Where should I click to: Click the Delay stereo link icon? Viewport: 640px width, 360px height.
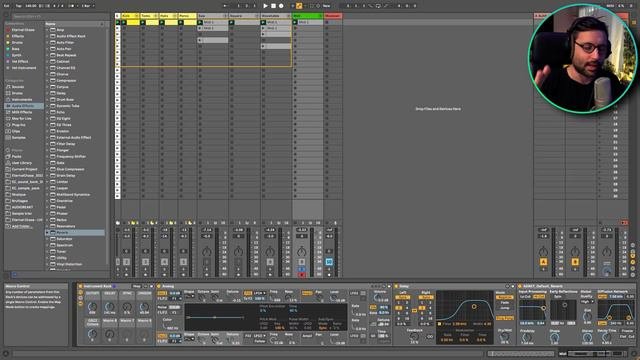click(x=415, y=311)
